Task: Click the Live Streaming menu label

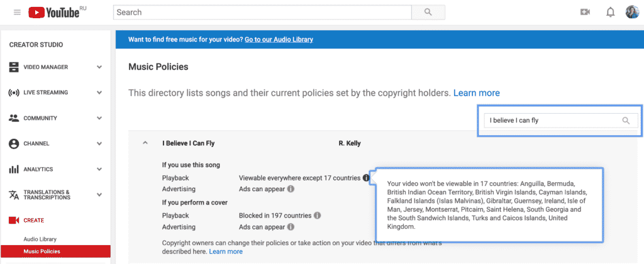Action: (45, 92)
